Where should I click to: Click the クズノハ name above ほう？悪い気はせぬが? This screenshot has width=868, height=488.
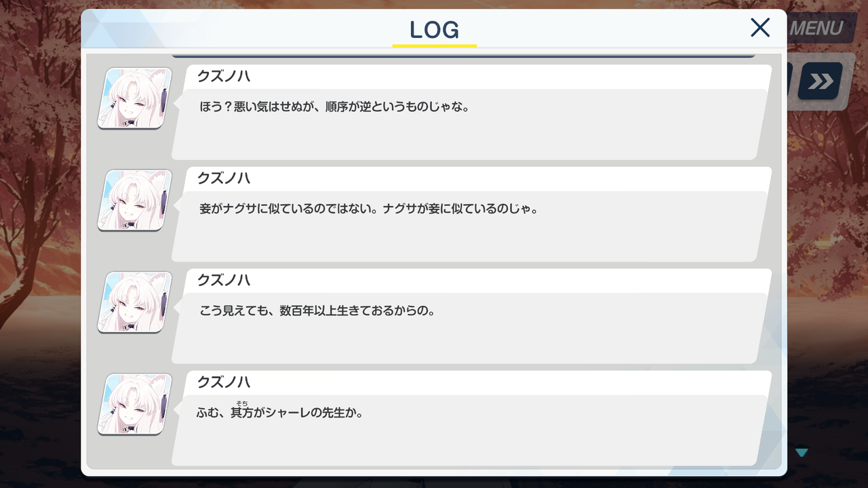coord(224,77)
